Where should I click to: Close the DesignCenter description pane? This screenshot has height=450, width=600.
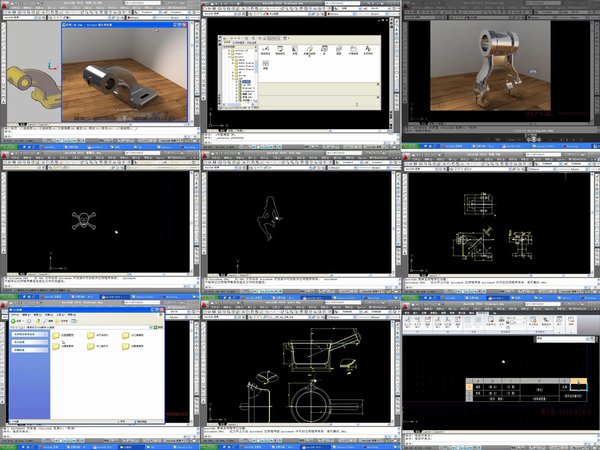click(x=378, y=97)
